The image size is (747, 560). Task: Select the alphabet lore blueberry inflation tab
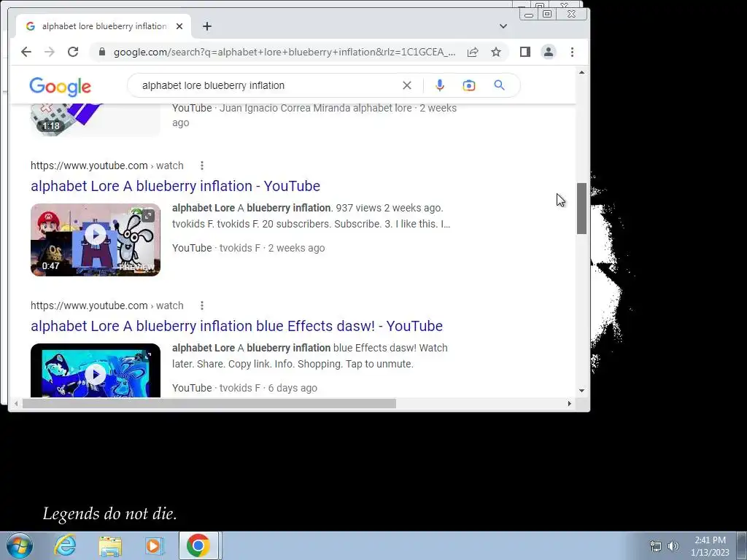pos(104,26)
